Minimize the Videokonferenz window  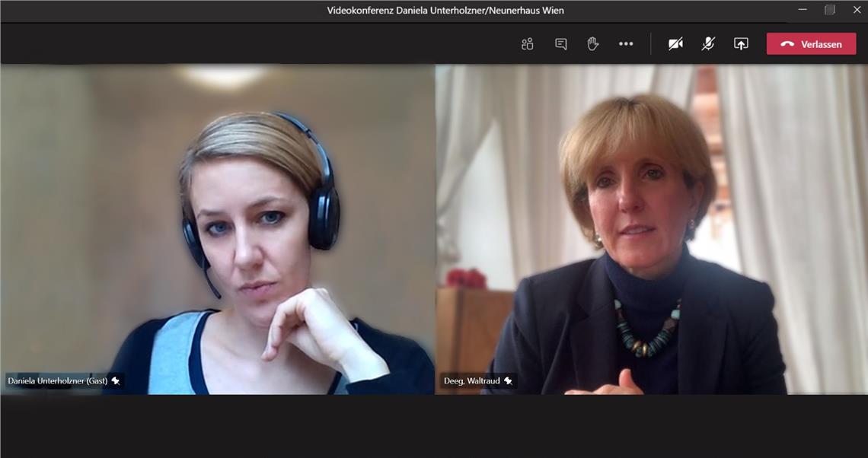[x=803, y=10]
